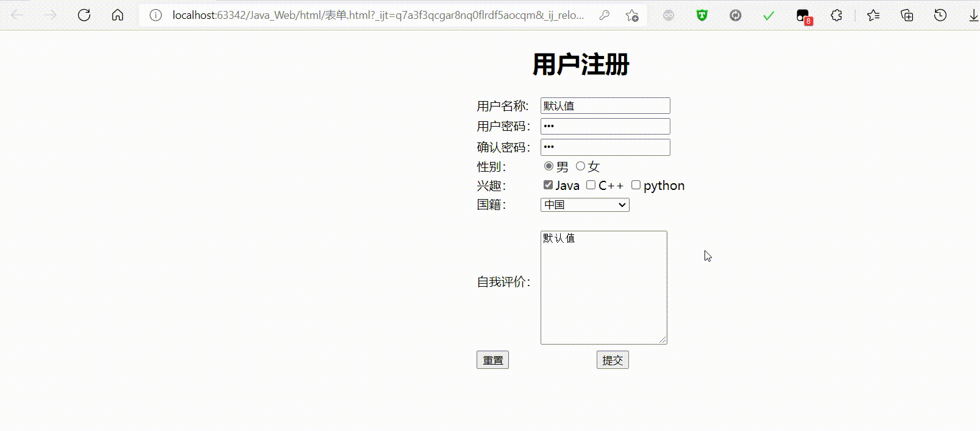The height and width of the screenshot is (431, 980).
Task: Open saved password key icon
Action: (x=604, y=15)
